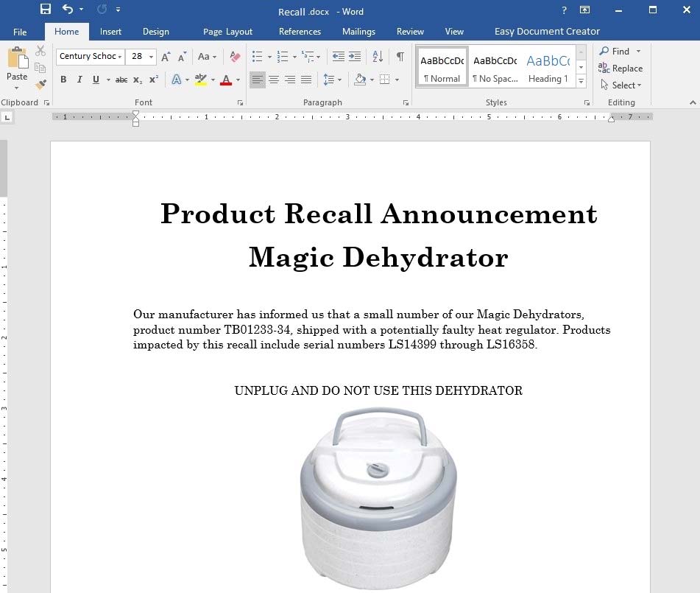Image resolution: width=700 pixels, height=593 pixels.
Task: Show paragraph marks with pilcrow icon
Action: click(400, 57)
